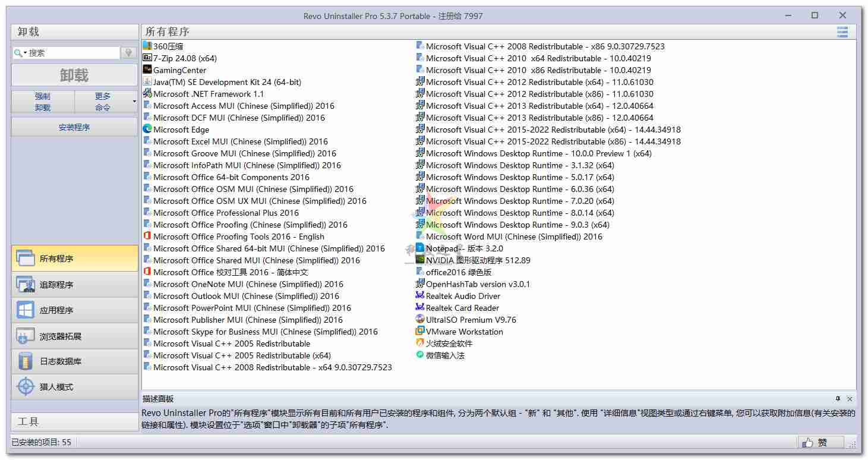This screenshot has width=868, height=460.
Task: Expand the 更多命令 dropdown arrow
Action: coord(134,102)
